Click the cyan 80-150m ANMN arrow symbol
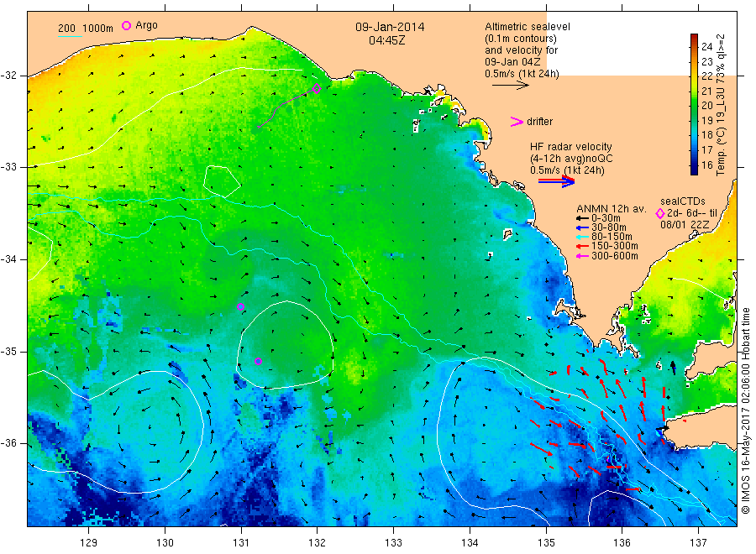The width and height of the screenshot is (756, 554). 582,237
